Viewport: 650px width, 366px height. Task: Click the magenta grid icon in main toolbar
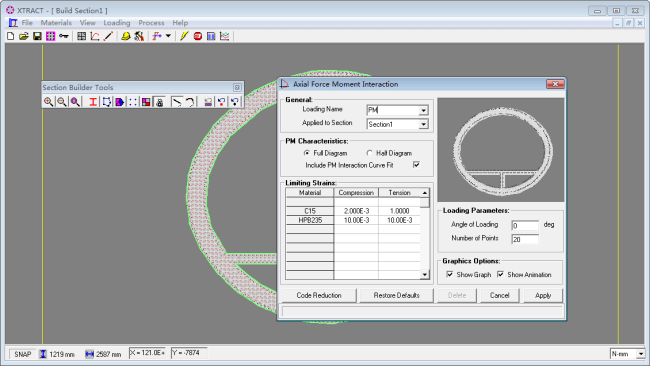(x=51, y=36)
